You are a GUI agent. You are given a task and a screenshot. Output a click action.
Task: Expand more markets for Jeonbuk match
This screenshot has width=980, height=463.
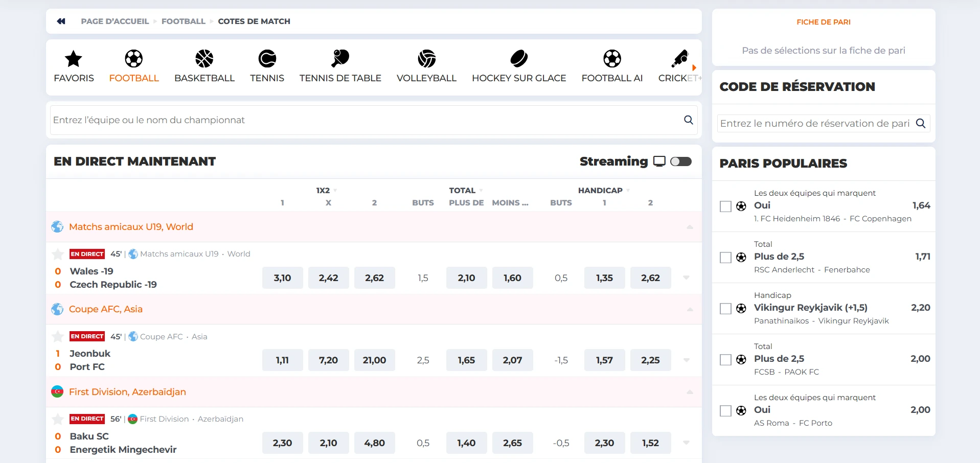pyautogui.click(x=686, y=360)
